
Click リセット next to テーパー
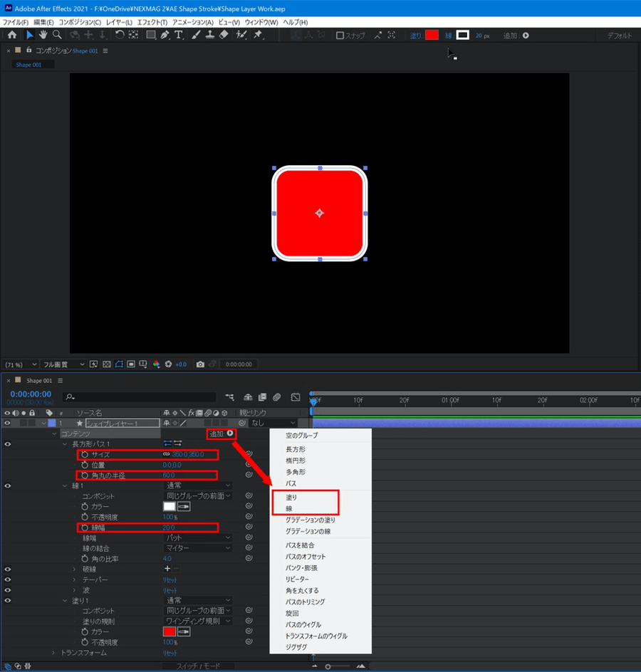coord(170,579)
